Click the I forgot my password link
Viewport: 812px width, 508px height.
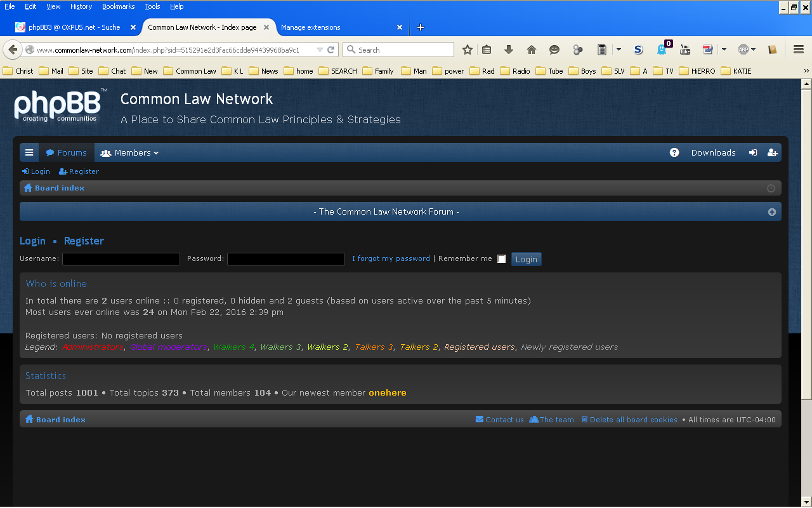point(391,259)
